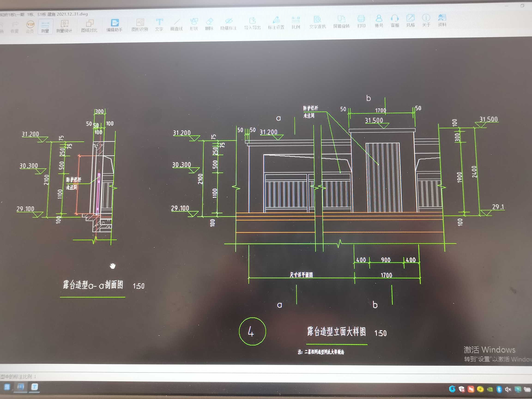The height and width of the screenshot is (399, 532).
Task: Click the 1:50 scale beside the a-a section title
Action: pos(139,286)
